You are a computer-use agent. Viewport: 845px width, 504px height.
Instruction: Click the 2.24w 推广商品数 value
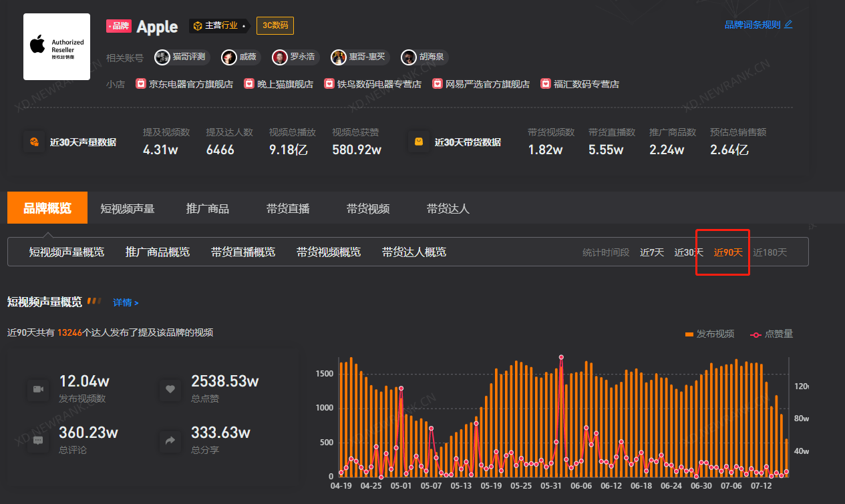pos(667,150)
